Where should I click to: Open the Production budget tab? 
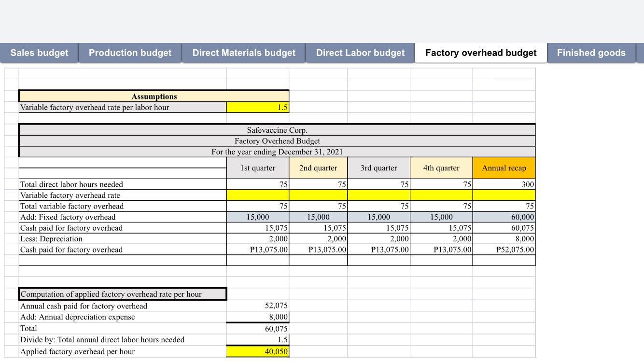(x=130, y=53)
